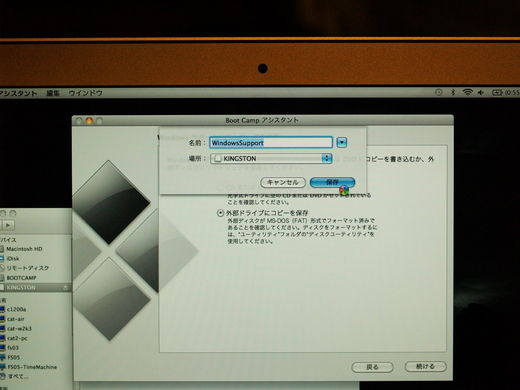Select shared server FS05 in Finder
Viewport: 520px width, 390px height.
pos(13,357)
